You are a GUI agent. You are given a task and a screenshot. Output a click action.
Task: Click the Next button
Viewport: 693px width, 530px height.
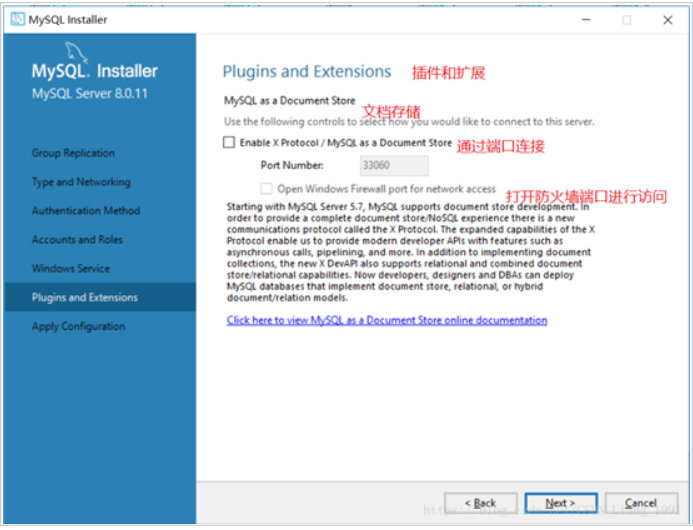pyautogui.click(x=560, y=503)
